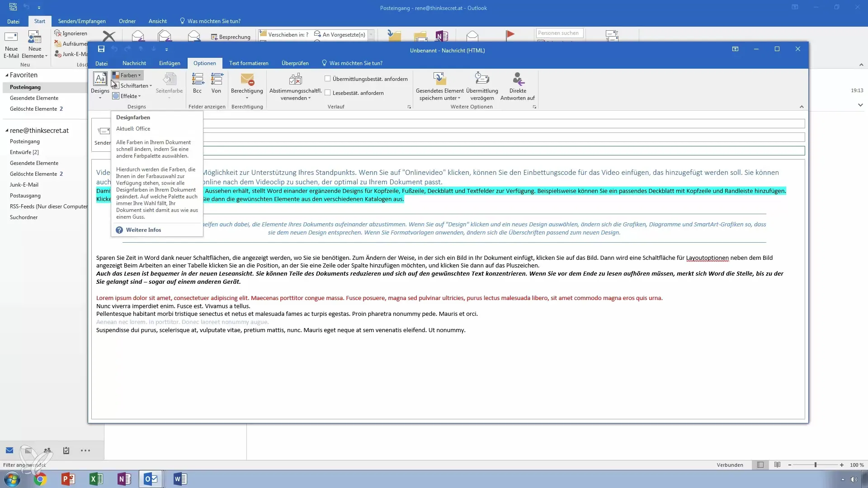Screen dimensions: 868x488
Task: Open Entwürfe [2] folder
Action: (x=24, y=152)
